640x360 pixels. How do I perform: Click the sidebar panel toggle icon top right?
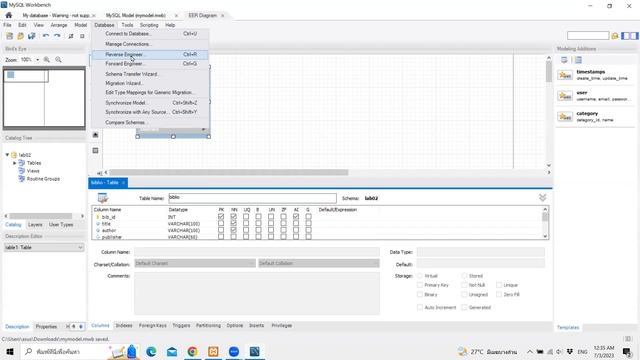[629, 36]
